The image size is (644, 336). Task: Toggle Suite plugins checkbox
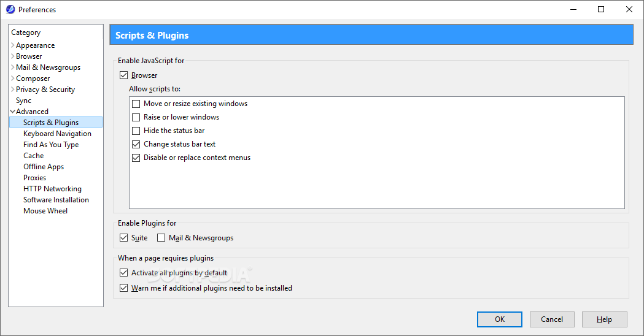click(123, 237)
